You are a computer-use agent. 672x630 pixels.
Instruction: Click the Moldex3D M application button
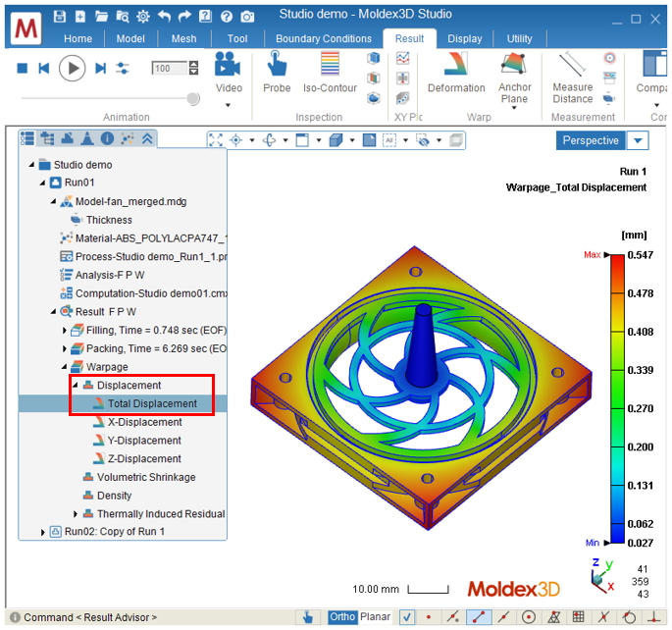[x=26, y=28]
